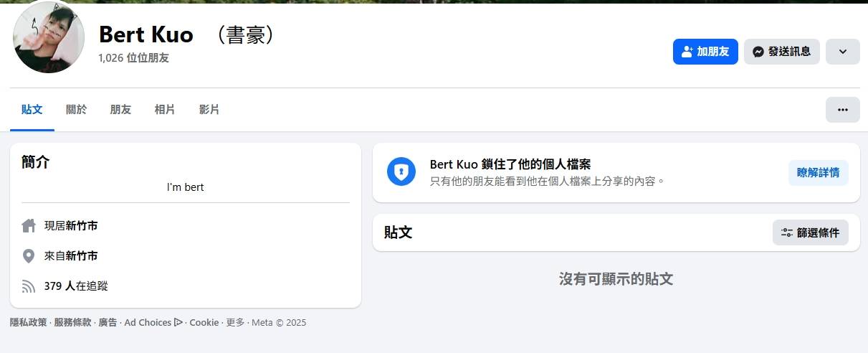This screenshot has height=353, width=868.
Task: Expand the chevron dropdown next to 發送訊息
Action: point(842,52)
